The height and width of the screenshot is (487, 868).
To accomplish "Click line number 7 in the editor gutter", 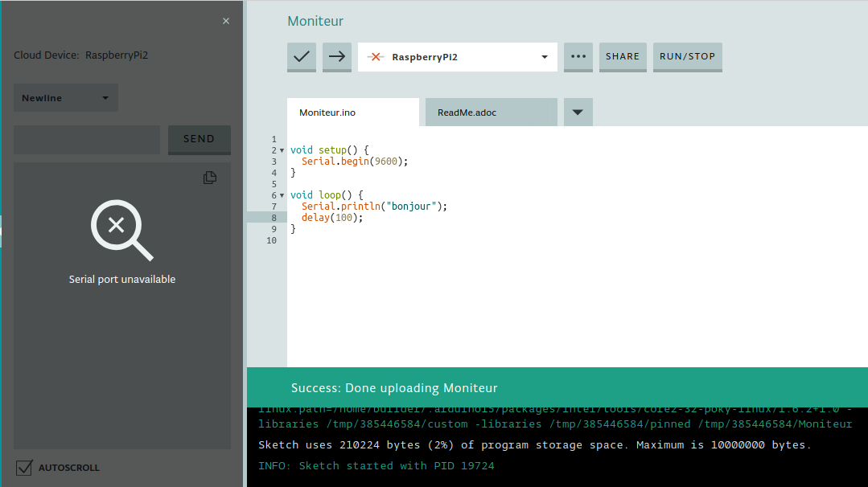I will click(x=274, y=206).
